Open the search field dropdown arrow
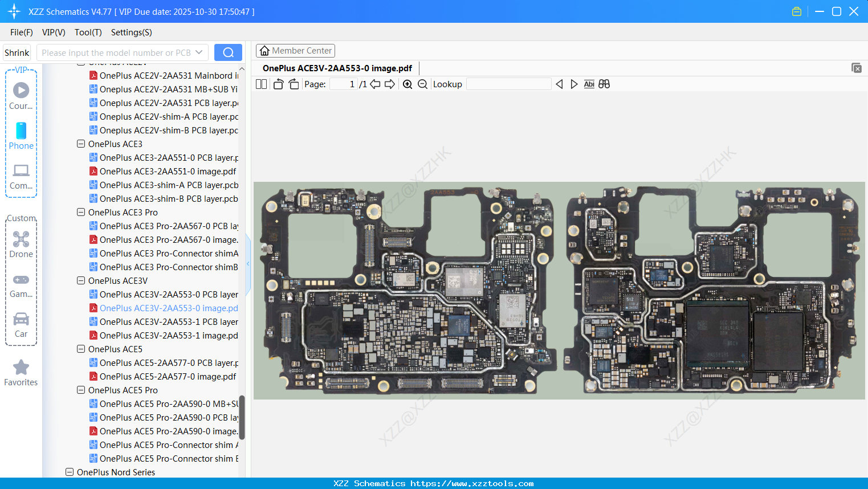This screenshot has width=868, height=489. pyautogui.click(x=200, y=52)
